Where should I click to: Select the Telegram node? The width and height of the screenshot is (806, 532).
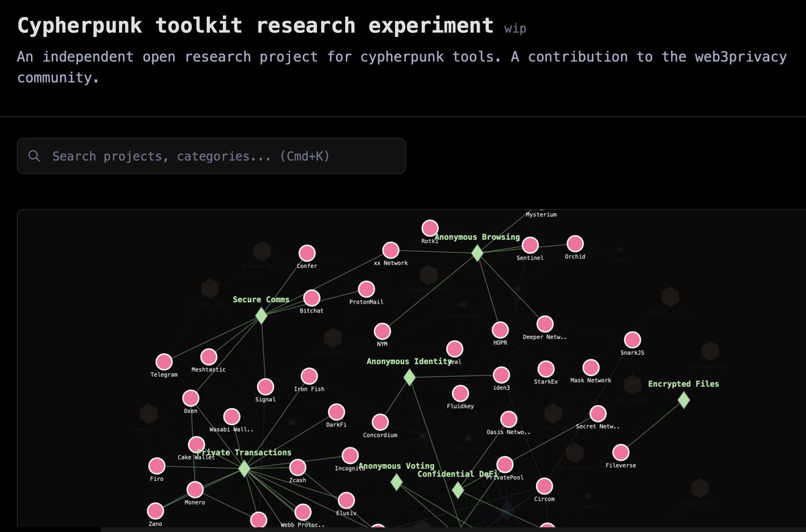coord(164,362)
